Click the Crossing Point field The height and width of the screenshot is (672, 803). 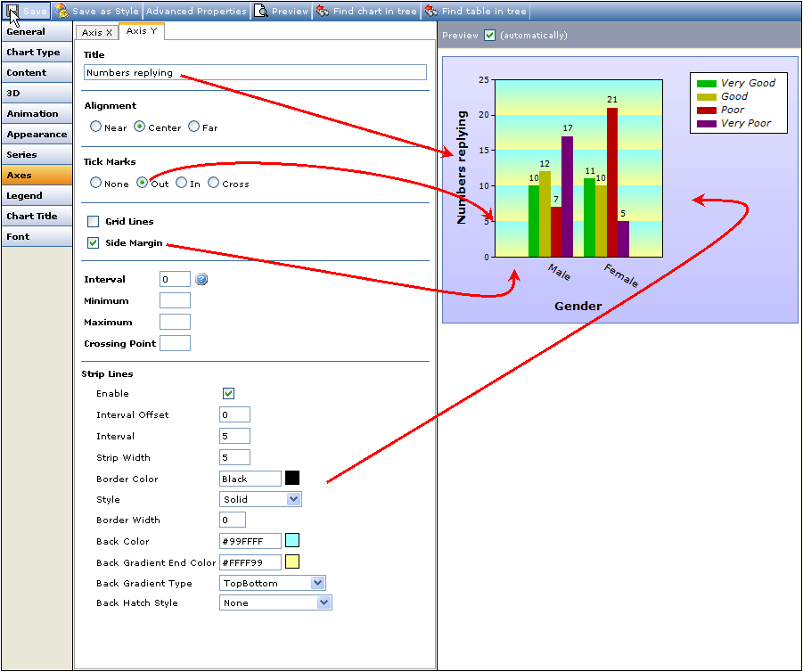[176, 343]
